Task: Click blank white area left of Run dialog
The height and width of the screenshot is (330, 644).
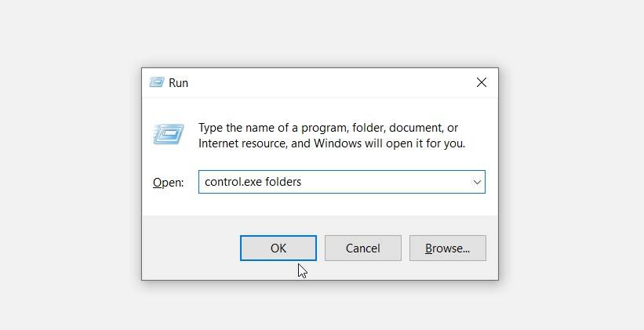Action: [71, 172]
